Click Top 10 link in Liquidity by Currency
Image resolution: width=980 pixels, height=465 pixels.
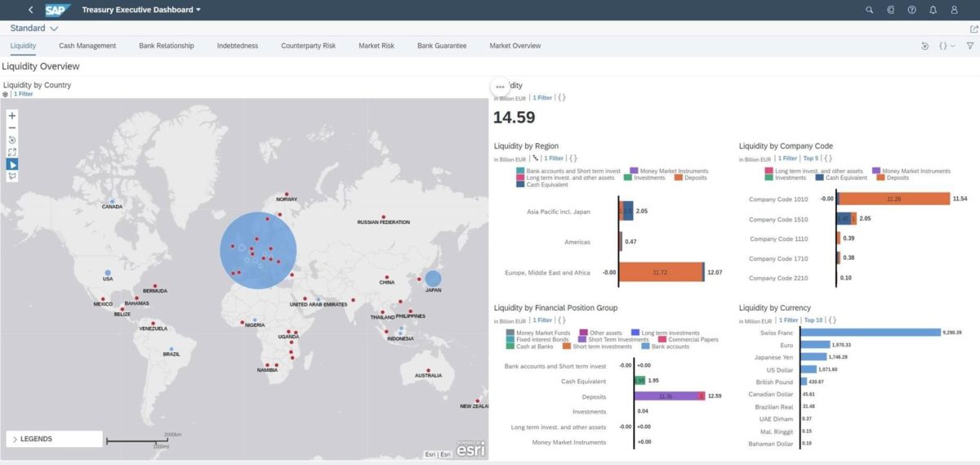click(x=813, y=320)
